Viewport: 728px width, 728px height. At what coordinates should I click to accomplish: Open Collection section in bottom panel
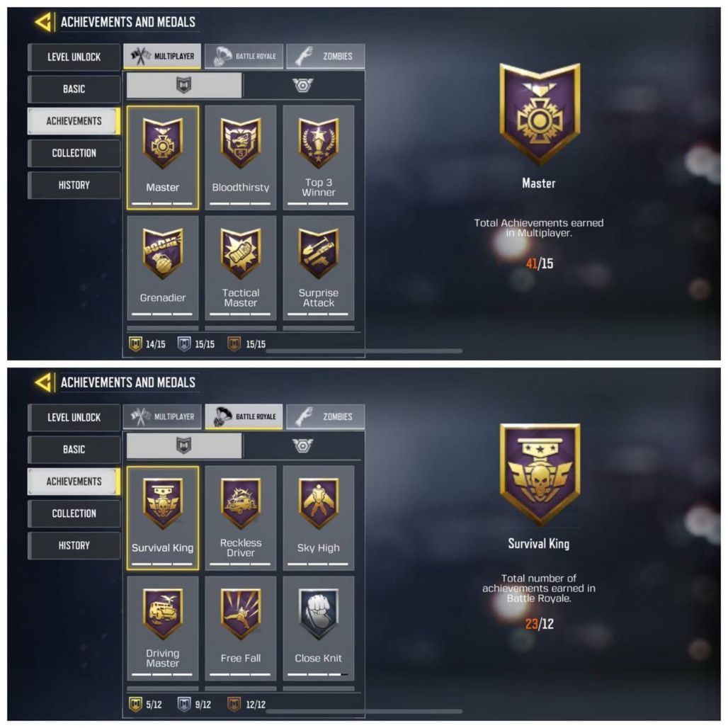pyautogui.click(x=74, y=513)
